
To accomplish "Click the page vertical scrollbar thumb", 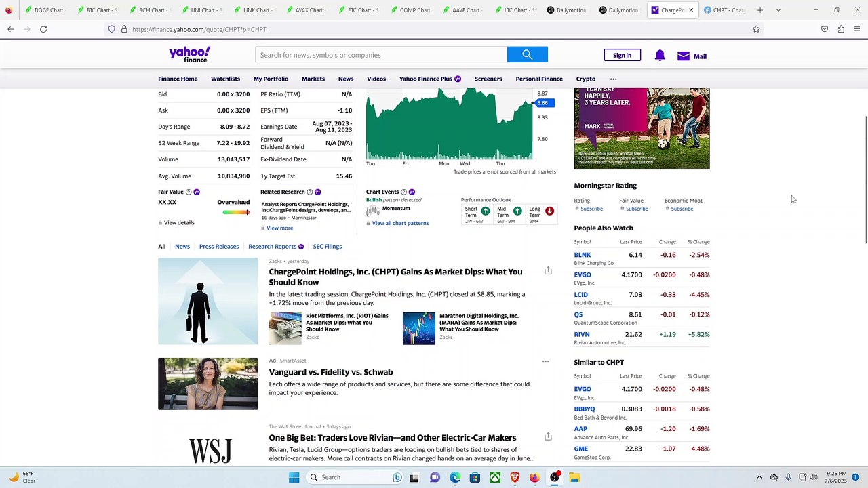I will [x=865, y=180].
